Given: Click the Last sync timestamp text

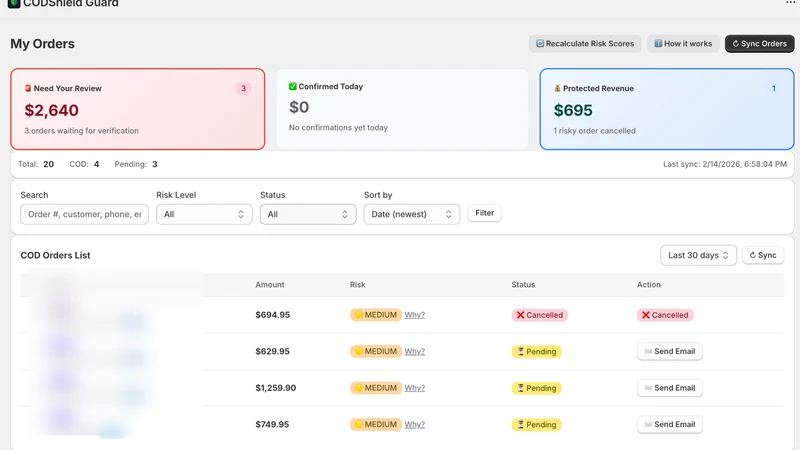Looking at the screenshot, I should click(x=724, y=164).
